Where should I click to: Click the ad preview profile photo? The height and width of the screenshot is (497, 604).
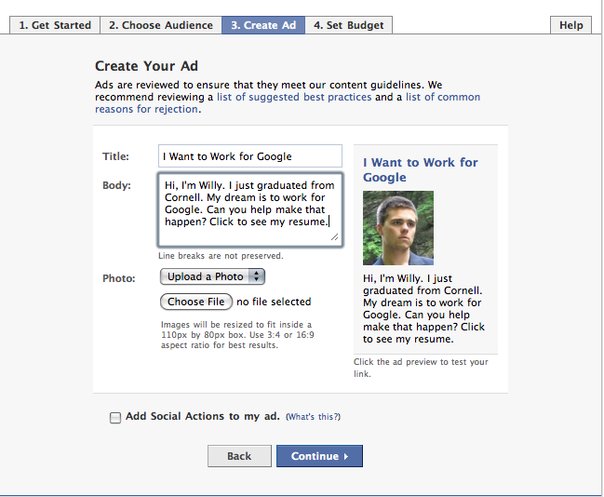pos(398,228)
